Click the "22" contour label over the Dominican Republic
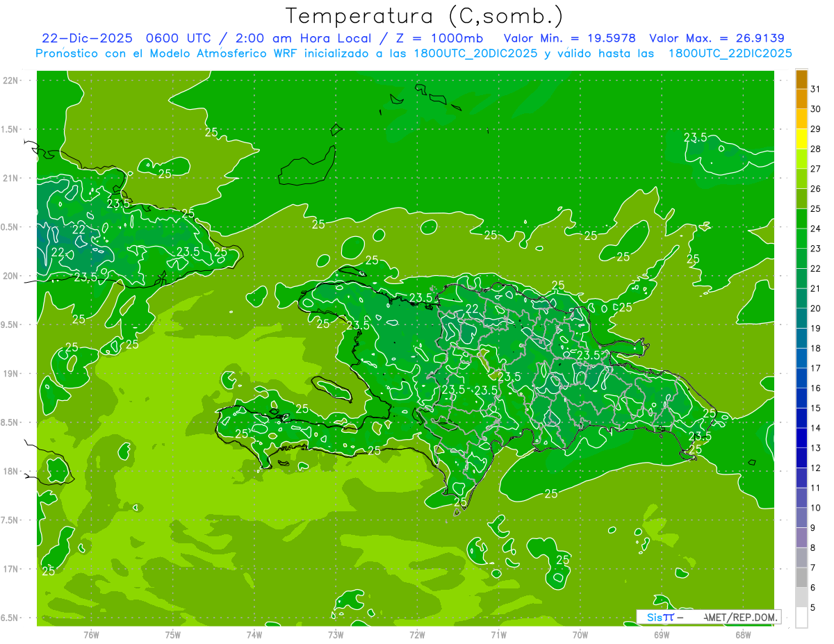Viewport: 834px width, 644px height. tap(472, 308)
